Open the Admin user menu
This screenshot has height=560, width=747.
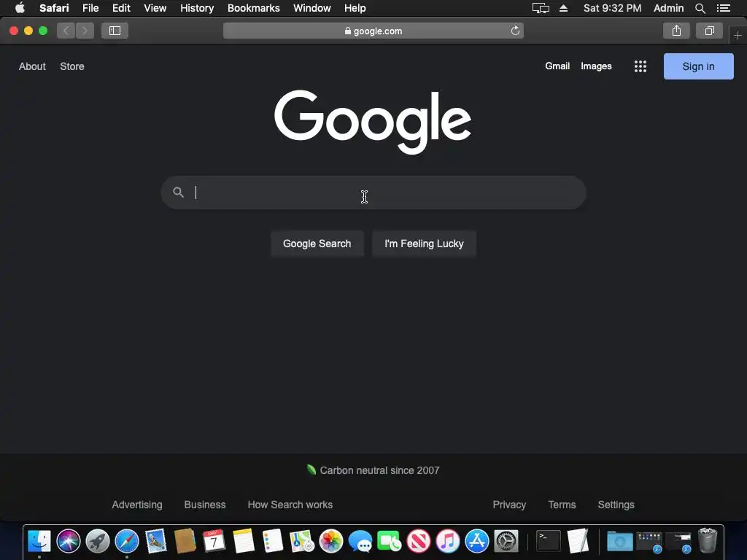pyautogui.click(x=668, y=8)
